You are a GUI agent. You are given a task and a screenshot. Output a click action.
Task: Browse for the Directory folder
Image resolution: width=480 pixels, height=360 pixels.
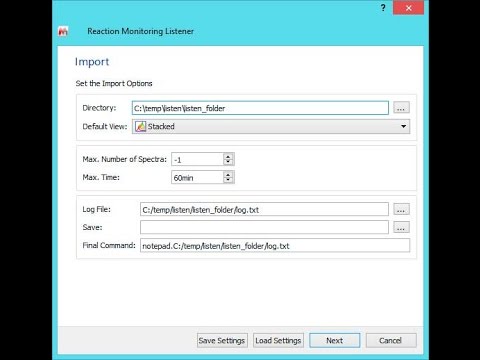click(401, 108)
